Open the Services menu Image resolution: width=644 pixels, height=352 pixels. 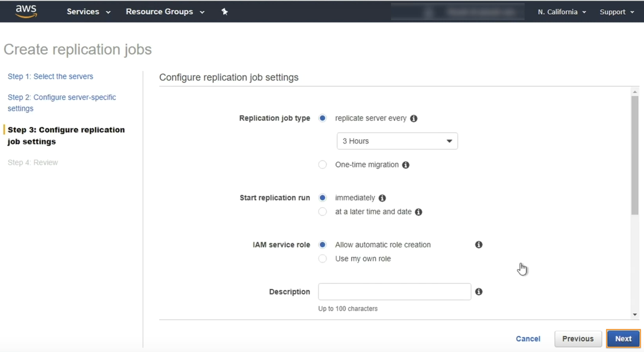pyautogui.click(x=88, y=12)
